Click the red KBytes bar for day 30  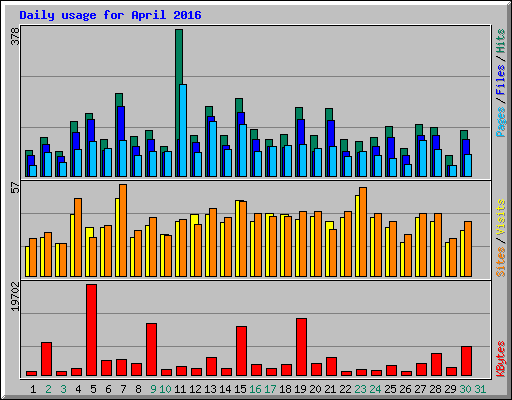click(467, 361)
